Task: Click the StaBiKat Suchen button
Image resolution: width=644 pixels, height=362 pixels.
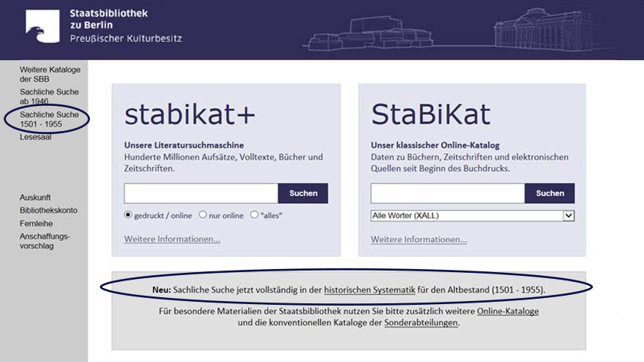Action: (549, 193)
